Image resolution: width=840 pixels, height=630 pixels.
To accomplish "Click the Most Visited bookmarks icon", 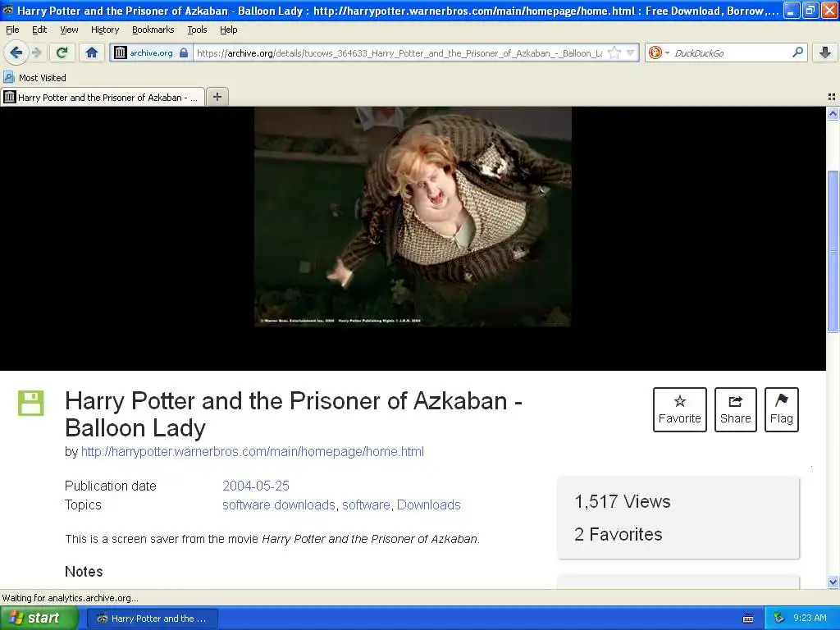I will coord(8,77).
